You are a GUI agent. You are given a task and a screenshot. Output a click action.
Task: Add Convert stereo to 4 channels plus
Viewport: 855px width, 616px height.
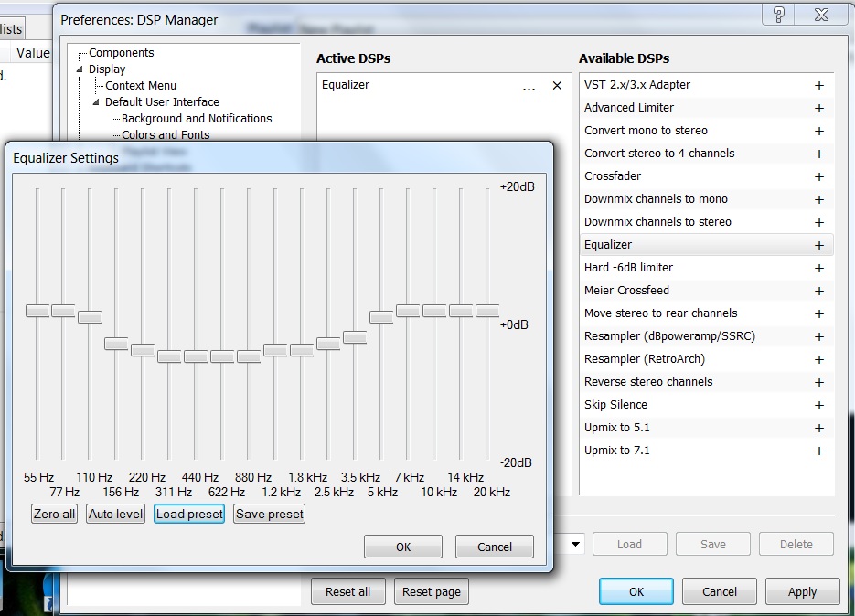click(819, 154)
